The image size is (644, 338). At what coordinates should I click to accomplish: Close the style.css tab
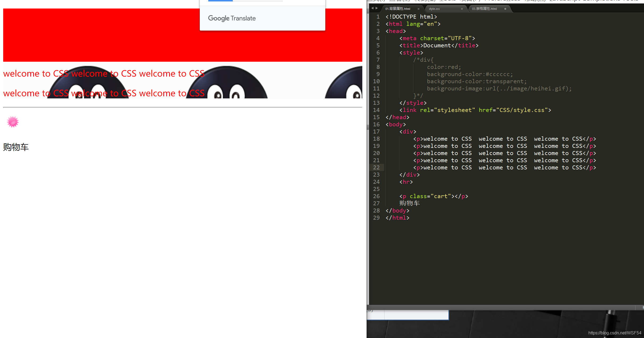point(462,9)
